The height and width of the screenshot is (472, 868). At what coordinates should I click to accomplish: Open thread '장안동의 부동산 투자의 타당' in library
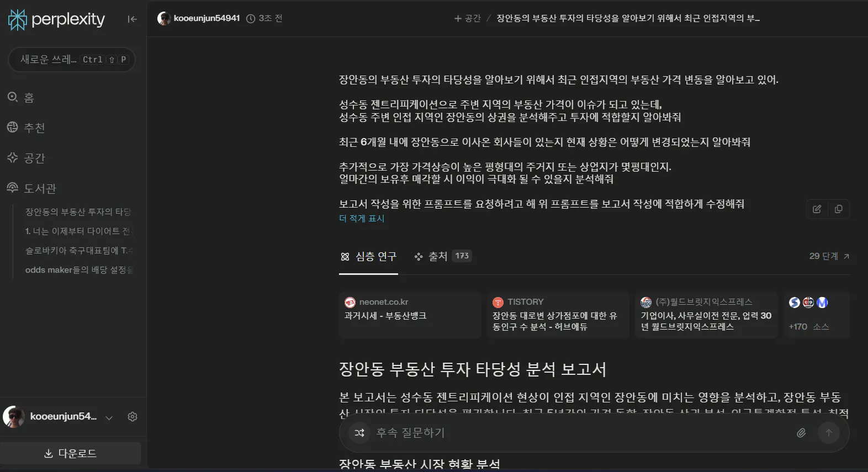[78, 212]
